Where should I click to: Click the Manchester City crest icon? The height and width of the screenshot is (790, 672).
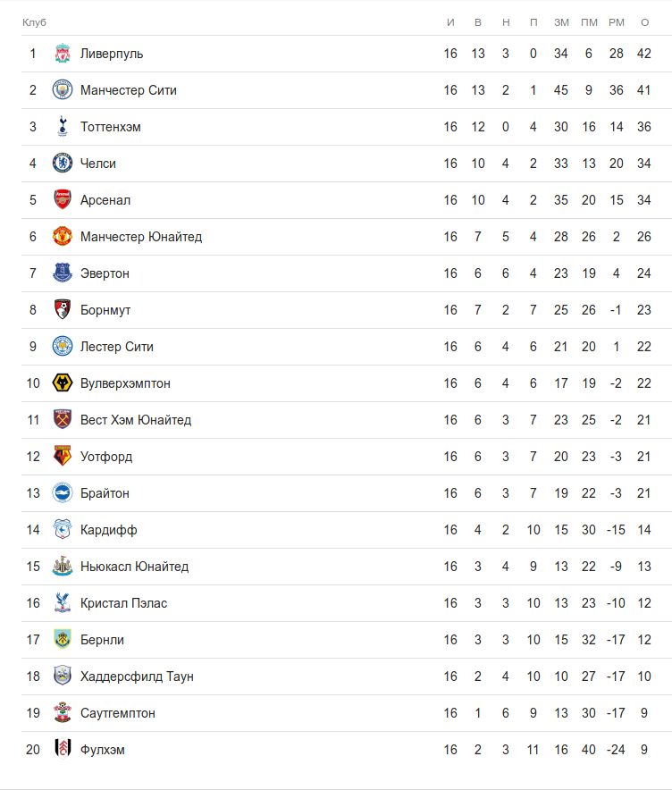62,90
